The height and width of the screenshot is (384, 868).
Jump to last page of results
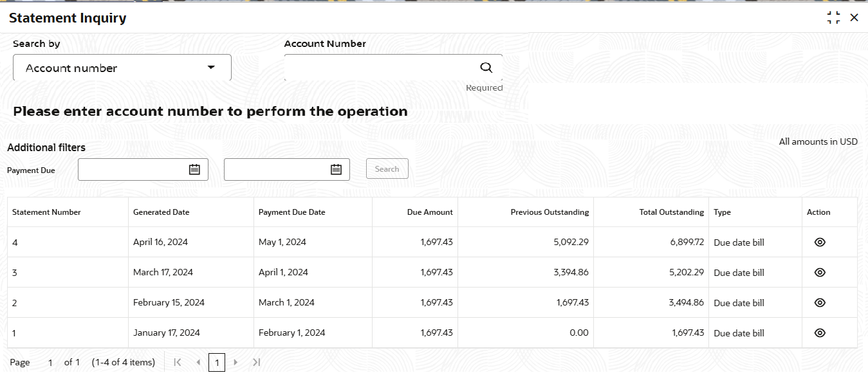pos(256,362)
